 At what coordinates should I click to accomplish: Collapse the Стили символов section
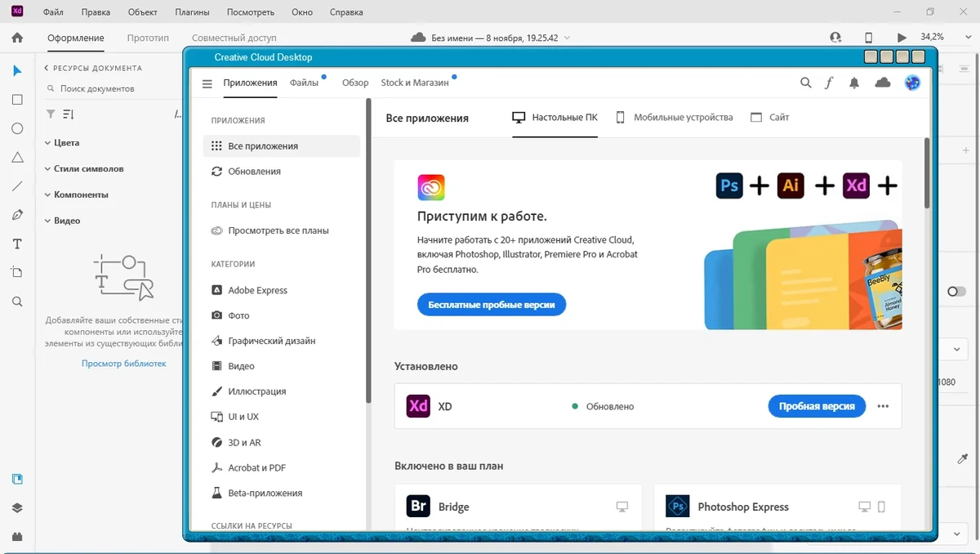(47, 169)
